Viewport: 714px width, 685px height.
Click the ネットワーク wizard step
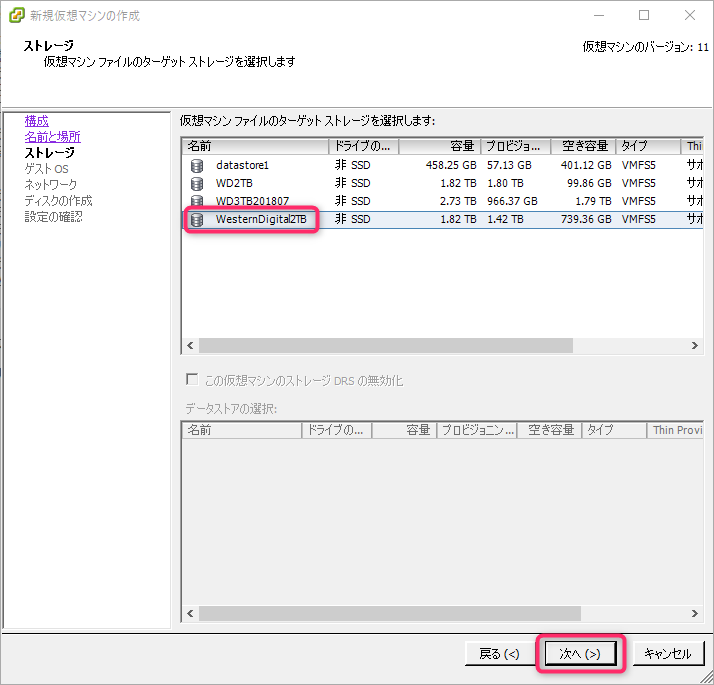(51, 185)
